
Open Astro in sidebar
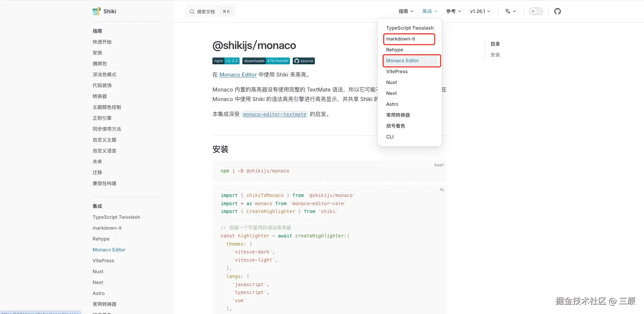point(99,293)
